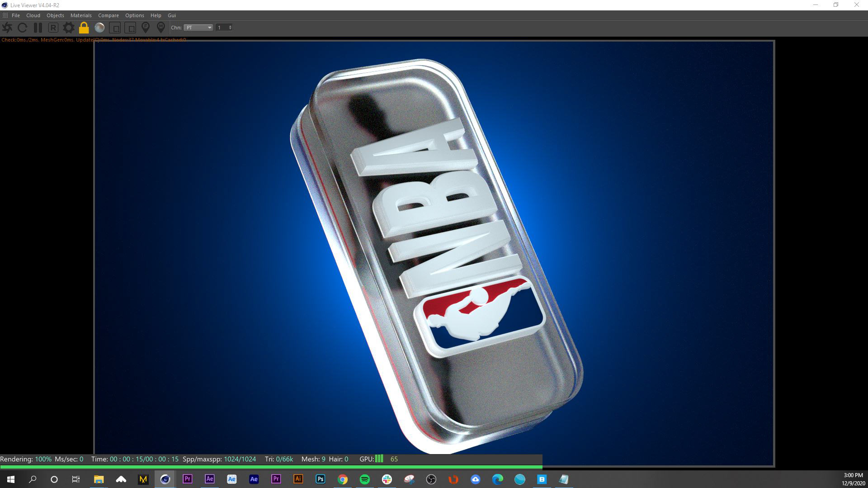Activate the focus picker pin marked F
This screenshot has width=868, height=488.
pyautogui.click(x=146, y=28)
